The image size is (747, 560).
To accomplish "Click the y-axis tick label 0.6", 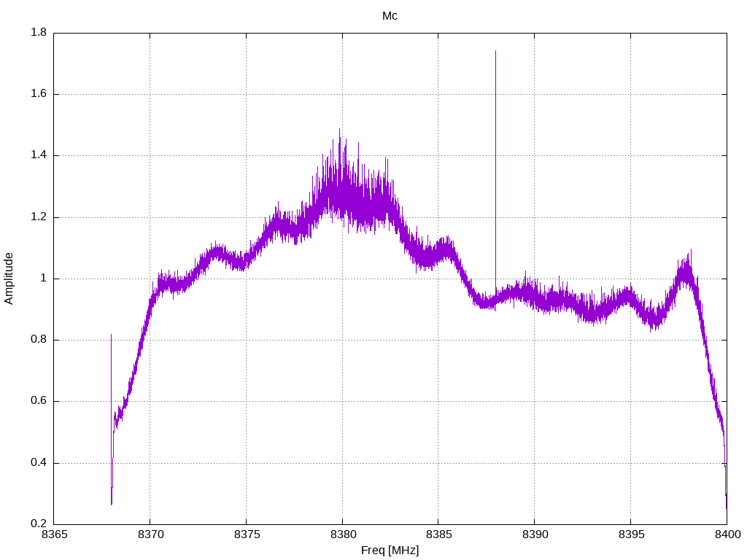I will 39,401.
